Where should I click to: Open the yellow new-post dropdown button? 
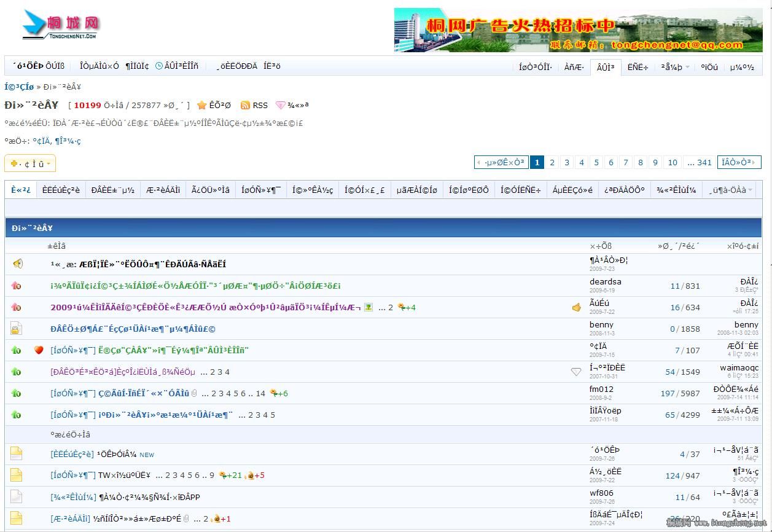[x=30, y=163]
